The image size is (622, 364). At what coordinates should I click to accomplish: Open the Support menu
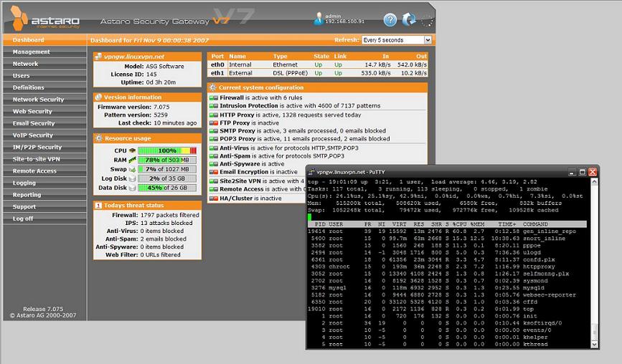[x=44, y=206]
